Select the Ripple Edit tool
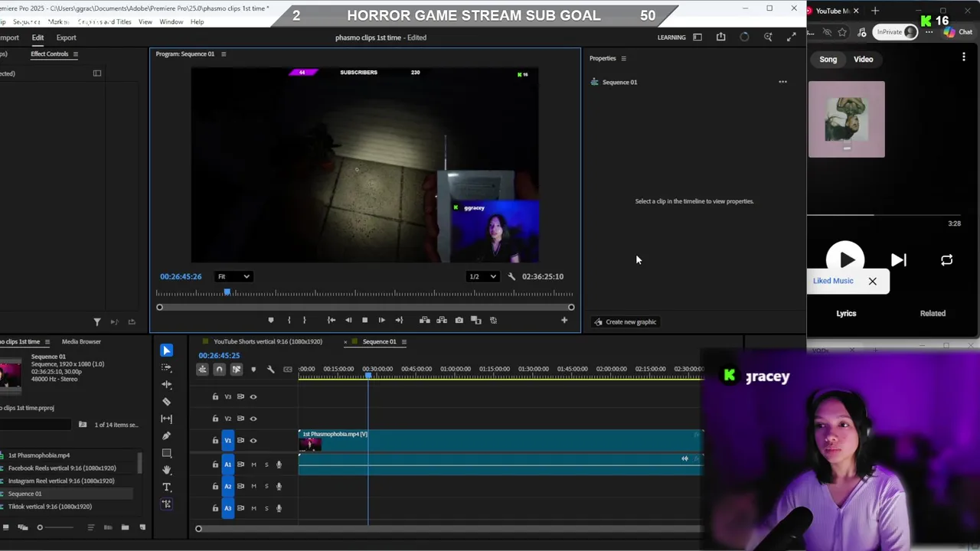Viewport: 980px width, 551px height. tap(166, 384)
